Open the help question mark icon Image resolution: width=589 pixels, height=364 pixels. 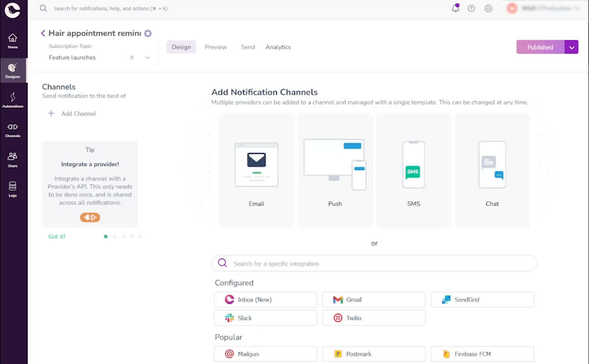[471, 8]
